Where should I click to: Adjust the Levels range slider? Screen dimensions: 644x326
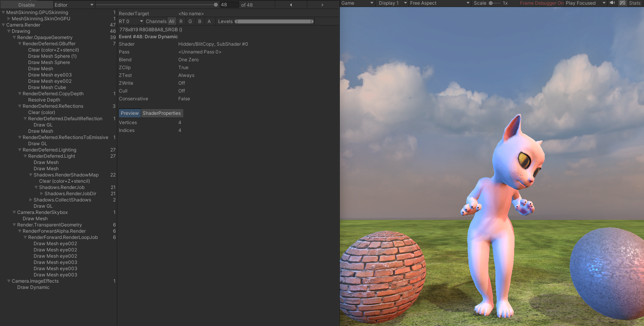tap(274, 21)
